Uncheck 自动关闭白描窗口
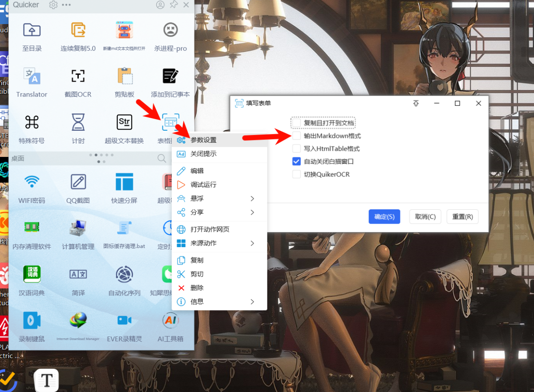 [296, 161]
